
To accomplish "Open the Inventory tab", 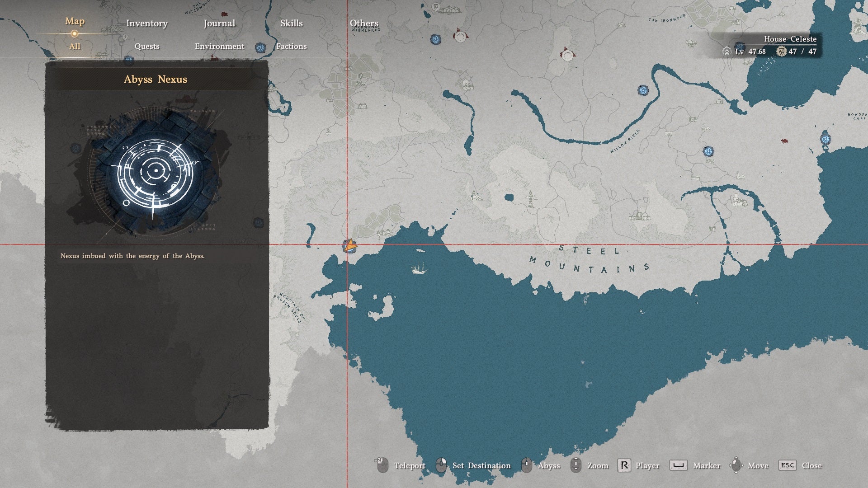I will pyautogui.click(x=147, y=23).
